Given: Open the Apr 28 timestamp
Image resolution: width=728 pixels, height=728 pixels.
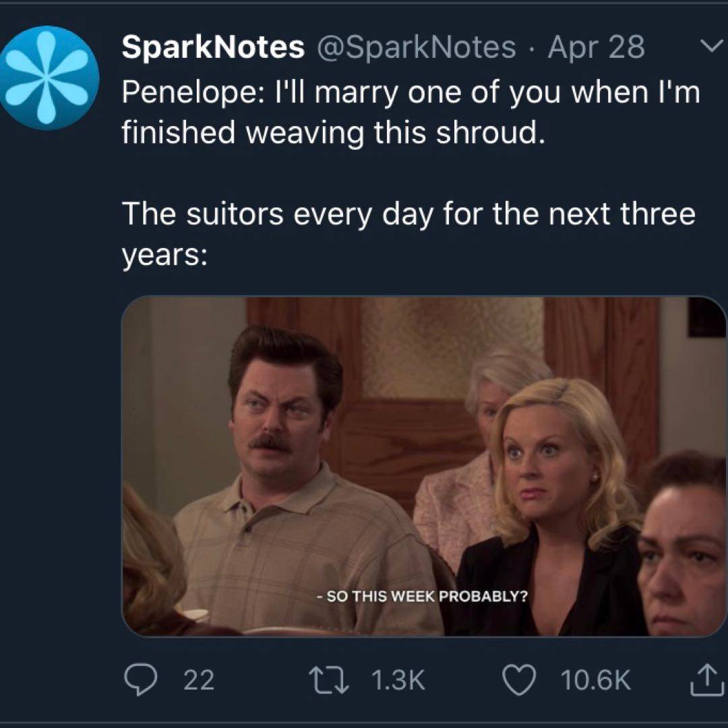Looking at the screenshot, I should [x=597, y=47].
